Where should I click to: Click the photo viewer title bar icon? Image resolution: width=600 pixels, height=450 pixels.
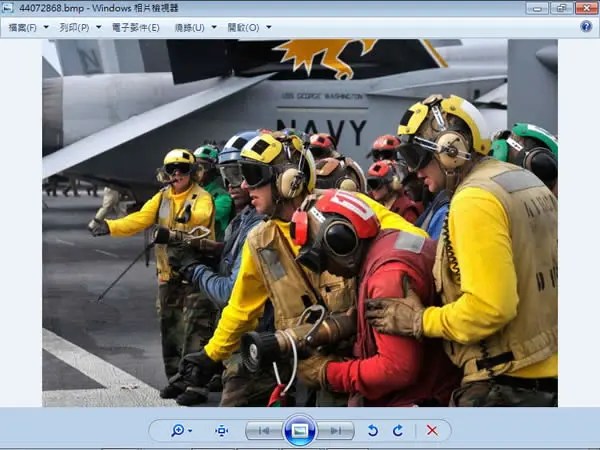coord(8,8)
